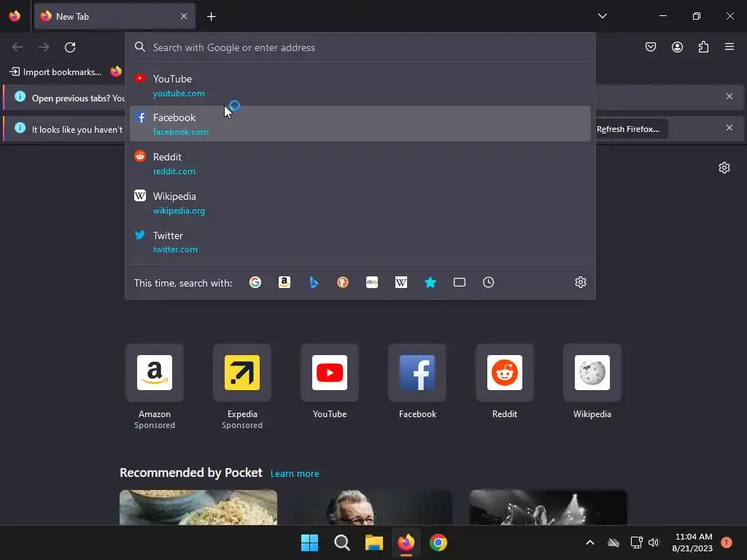Click the Pocket Learn more link
This screenshot has height=560, width=747.
[x=295, y=474]
